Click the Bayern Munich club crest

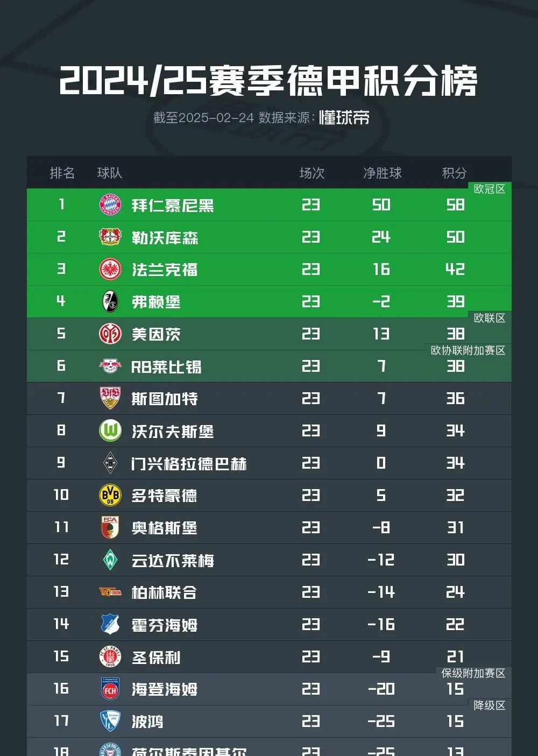pyautogui.click(x=110, y=204)
